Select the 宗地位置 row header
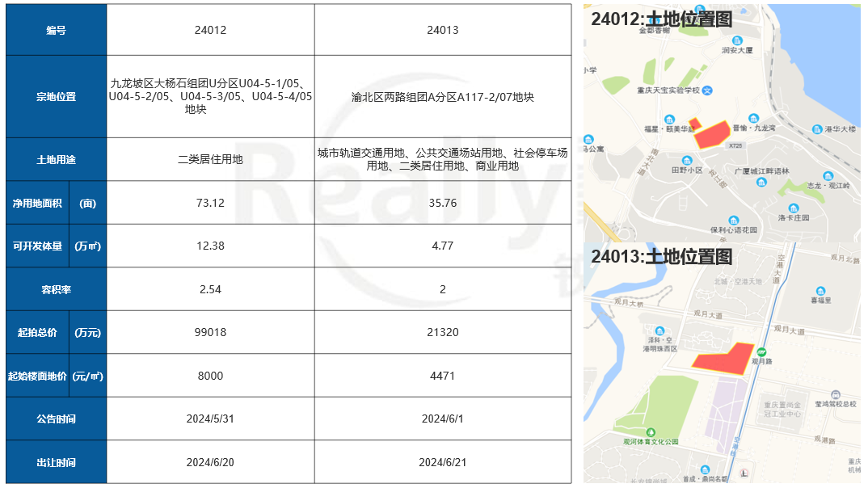This screenshot has height=488, width=868. point(56,97)
